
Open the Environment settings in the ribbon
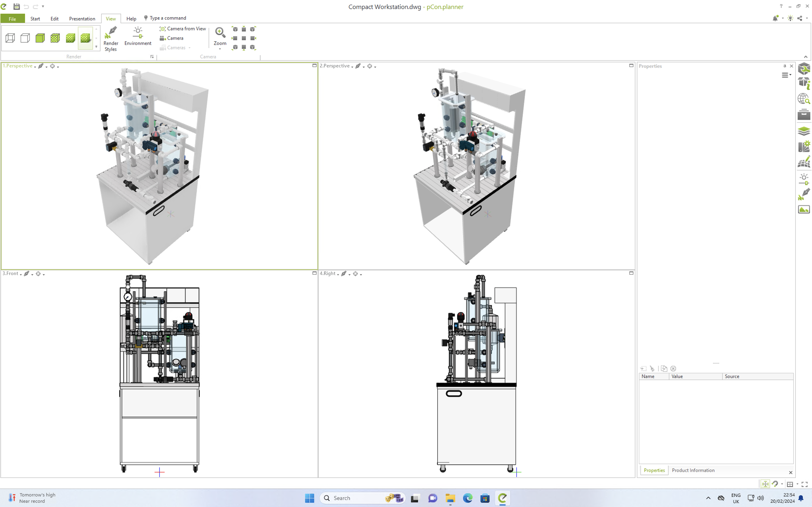(x=138, y=37)
